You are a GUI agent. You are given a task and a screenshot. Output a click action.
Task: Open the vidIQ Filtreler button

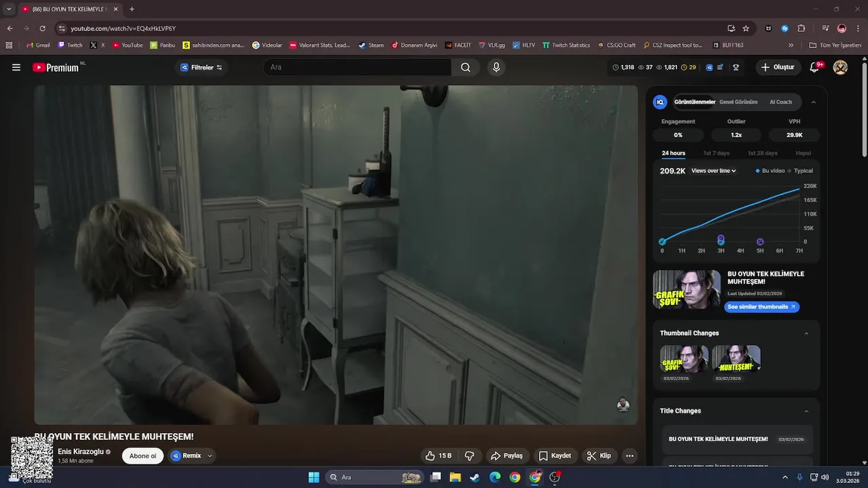201,67
